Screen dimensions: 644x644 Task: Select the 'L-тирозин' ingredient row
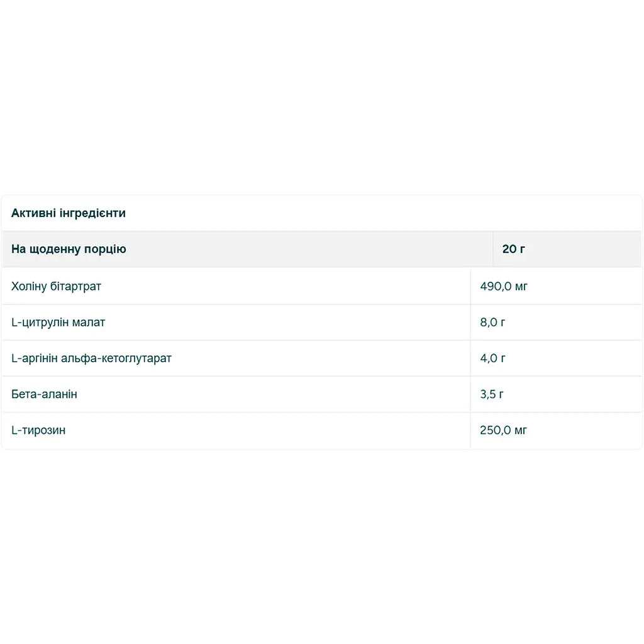point(322,430)
